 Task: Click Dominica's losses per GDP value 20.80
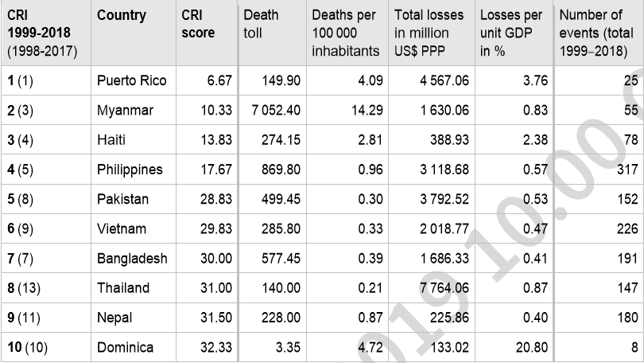(528, 347)
